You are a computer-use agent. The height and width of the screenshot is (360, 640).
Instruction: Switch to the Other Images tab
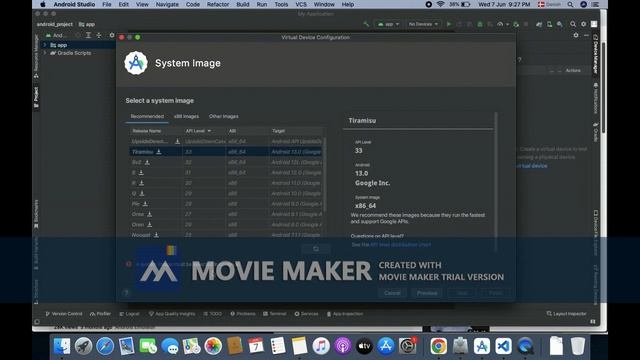click(224, 116)
